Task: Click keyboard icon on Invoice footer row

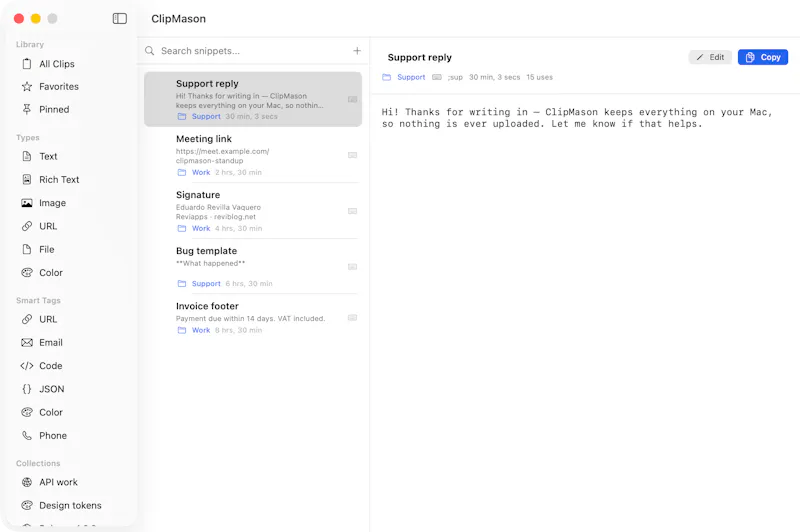Action: pyautogui.click(x=352, y=318)
